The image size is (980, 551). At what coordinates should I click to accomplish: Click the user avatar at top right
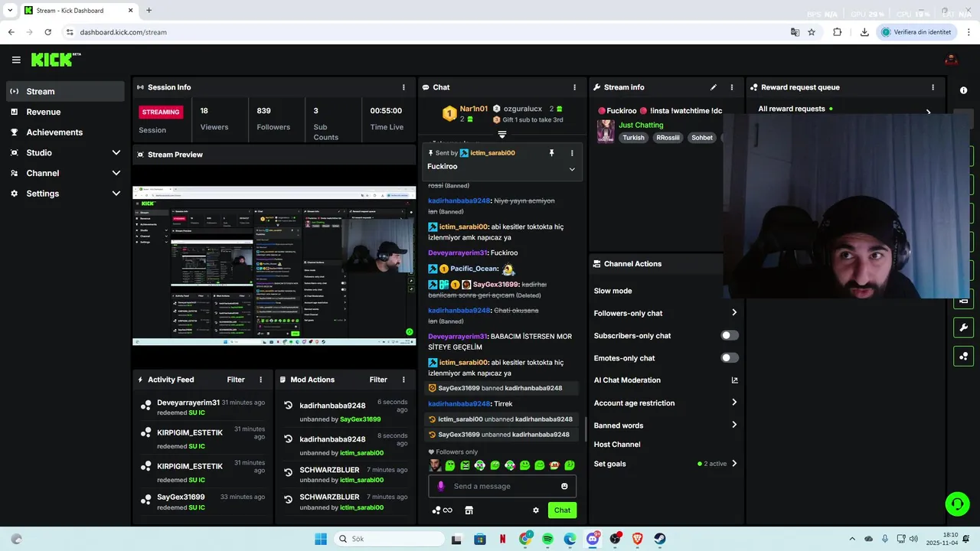(951, 60)
